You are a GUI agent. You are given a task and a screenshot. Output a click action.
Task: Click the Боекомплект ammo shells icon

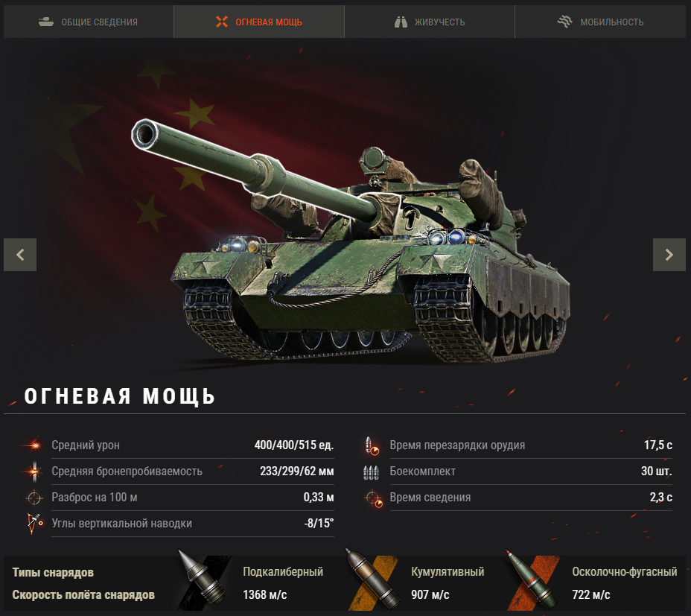(x=371, y=472)
